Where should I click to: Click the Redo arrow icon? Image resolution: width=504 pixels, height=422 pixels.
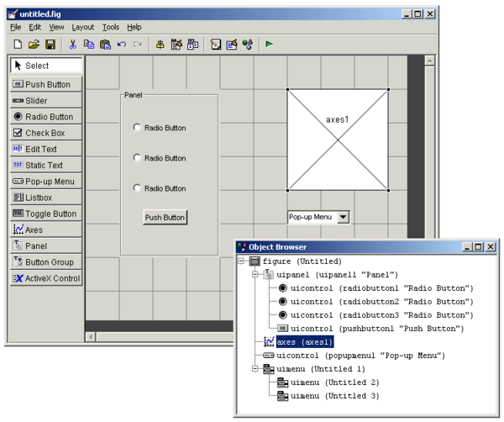tap(138, 44)
